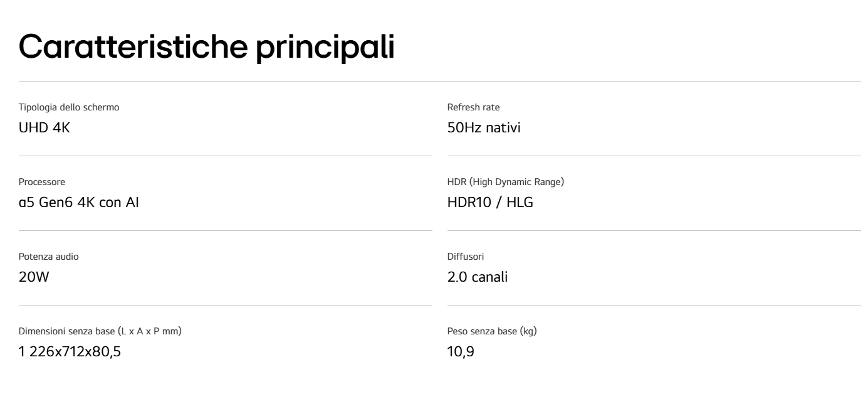Select the "Peso senza base (kg)" label

[x=491, y=331]
